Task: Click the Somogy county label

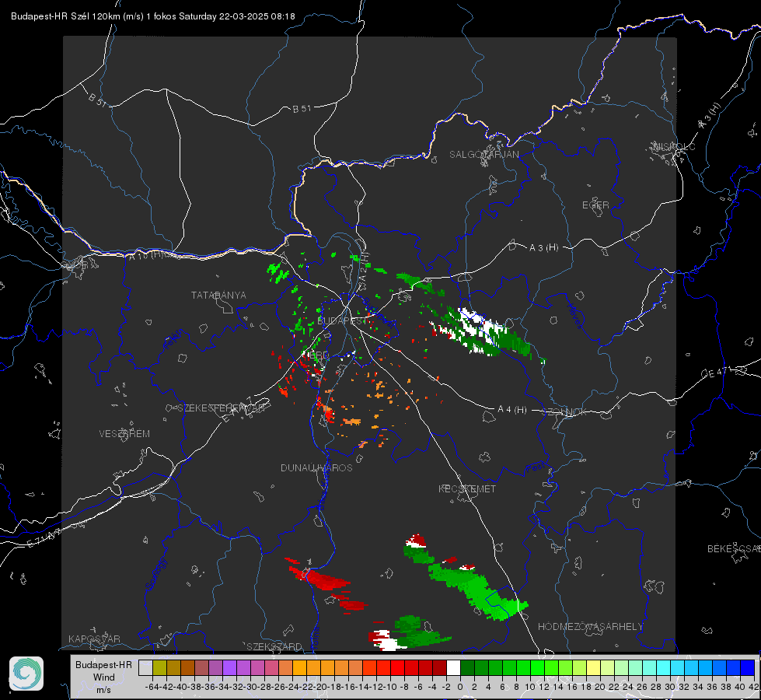Action: pyautogui.click(x=156, y=574)
